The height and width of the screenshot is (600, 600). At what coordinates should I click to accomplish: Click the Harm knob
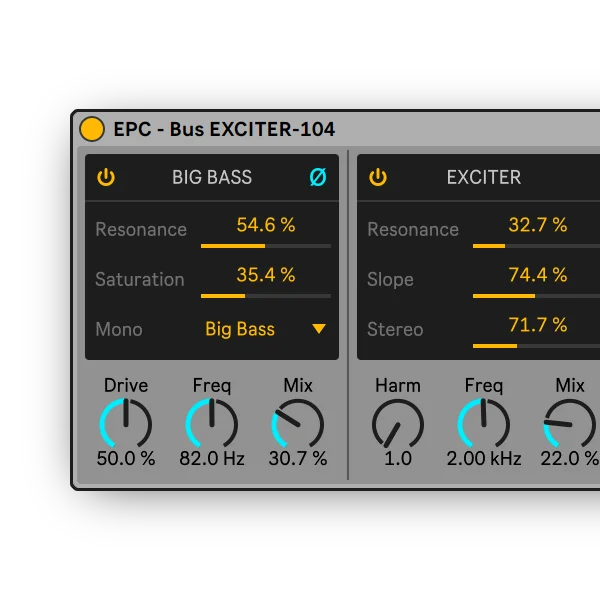(398, 423)
